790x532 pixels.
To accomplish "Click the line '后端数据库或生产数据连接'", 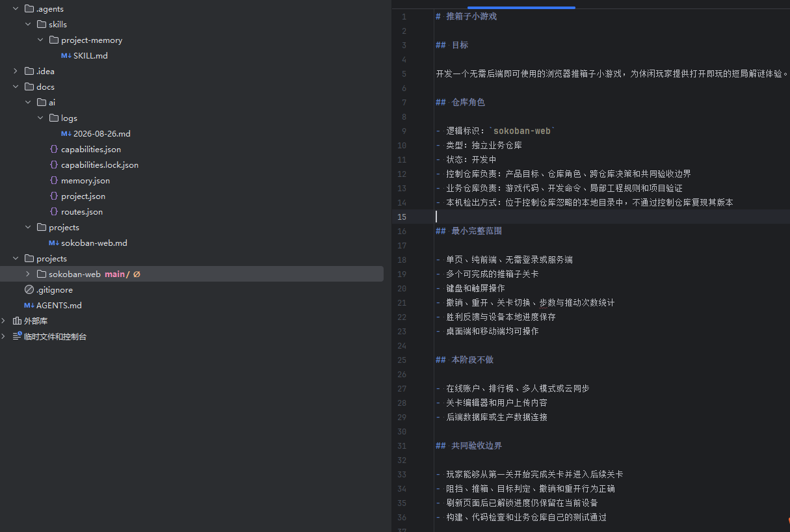I will pyautogui.click(x=497, y=417).
